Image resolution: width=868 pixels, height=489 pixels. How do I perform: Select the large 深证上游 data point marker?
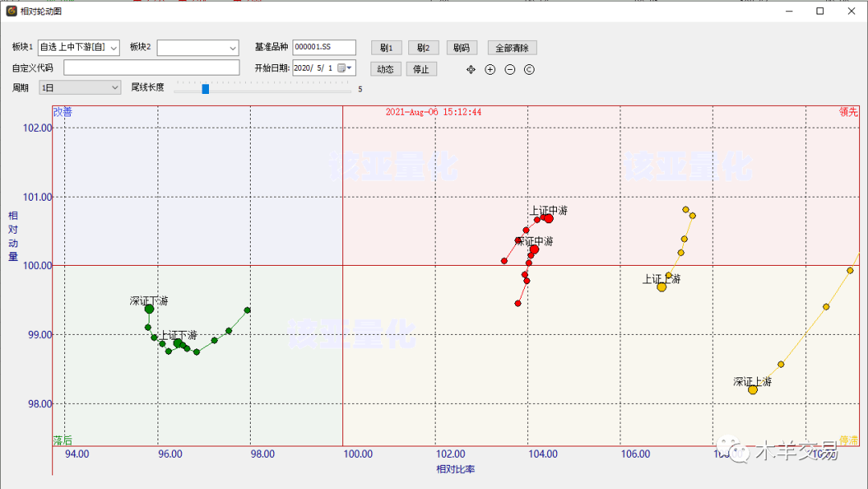click(x=752, y=389)
